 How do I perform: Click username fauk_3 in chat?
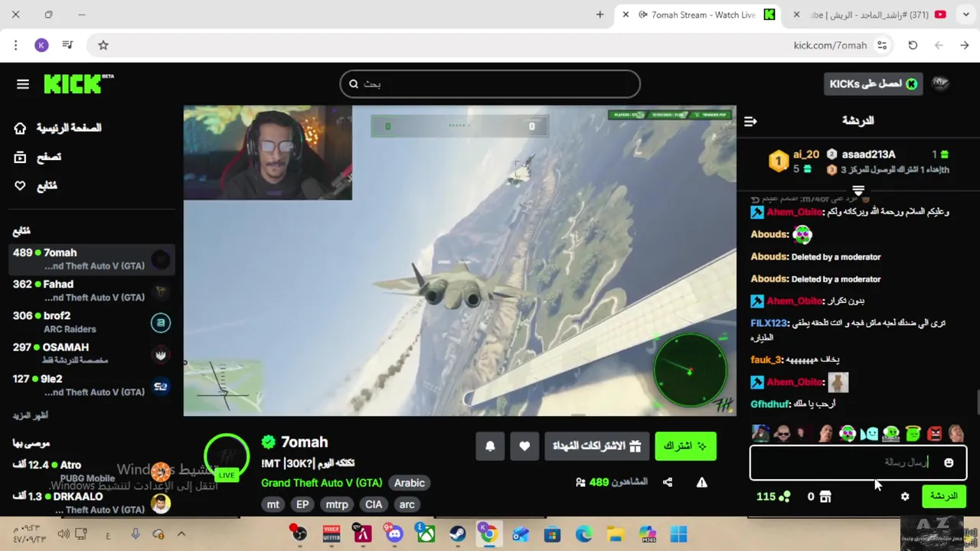tap(766, 360)
